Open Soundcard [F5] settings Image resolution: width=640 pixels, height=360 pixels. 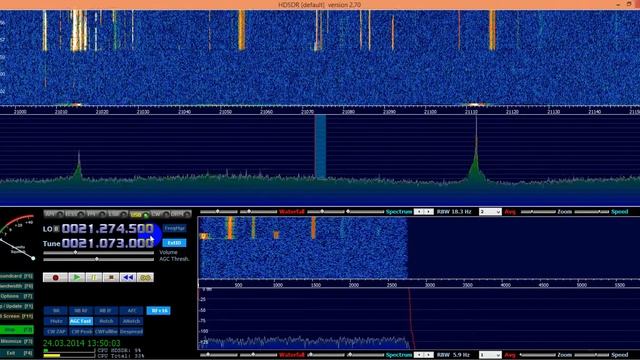17,276
